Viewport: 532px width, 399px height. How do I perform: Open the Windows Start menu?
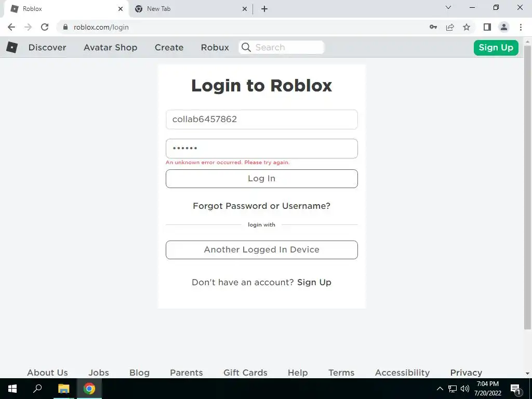coord(12,389)
